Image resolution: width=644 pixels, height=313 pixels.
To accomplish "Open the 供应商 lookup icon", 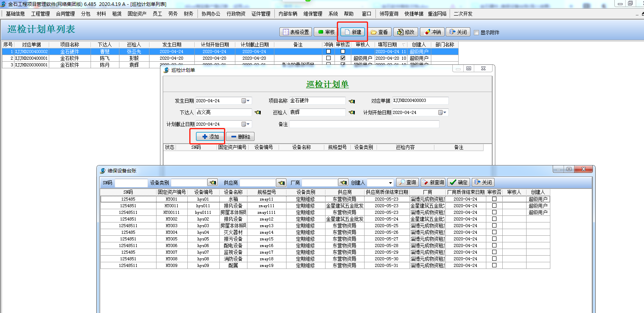I will [x=281, y=183].
